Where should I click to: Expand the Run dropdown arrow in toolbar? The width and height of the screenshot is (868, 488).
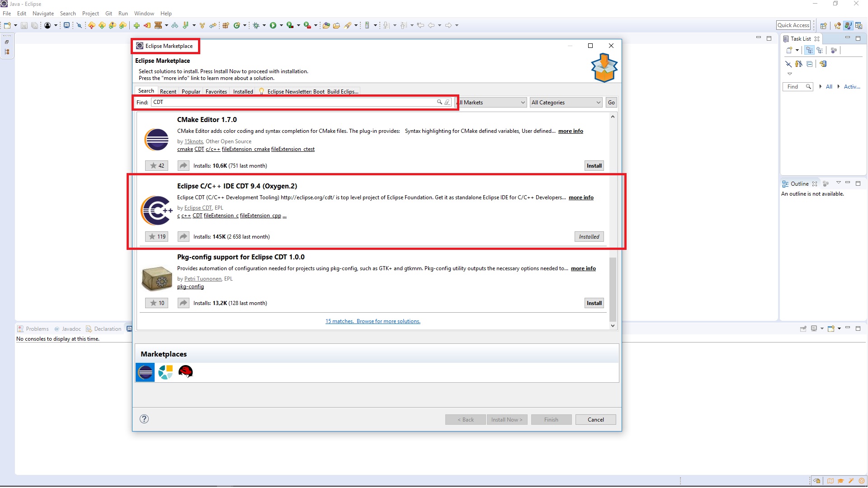coord(281,25)
